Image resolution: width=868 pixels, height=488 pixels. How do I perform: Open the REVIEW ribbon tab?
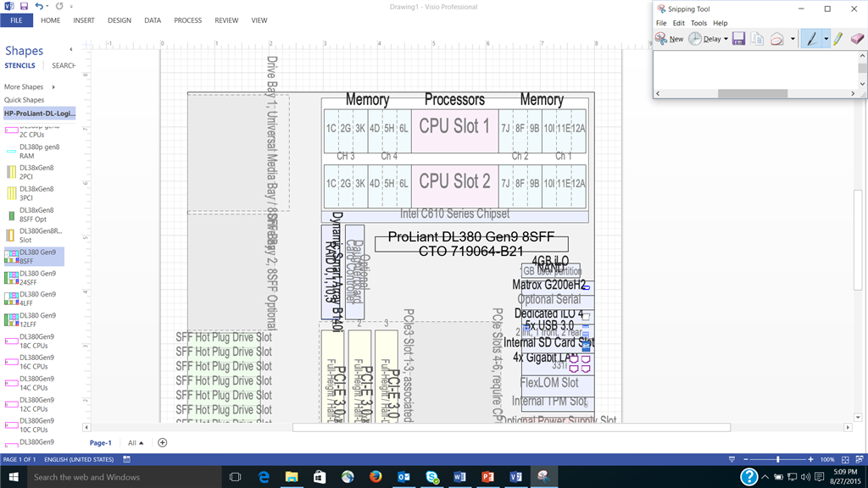click(x=226, y=20)
